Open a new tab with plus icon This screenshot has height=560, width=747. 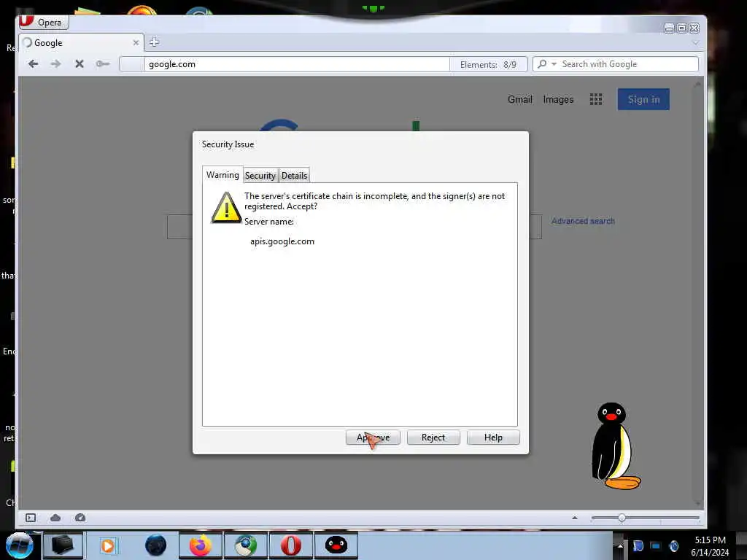click(154, 42)
